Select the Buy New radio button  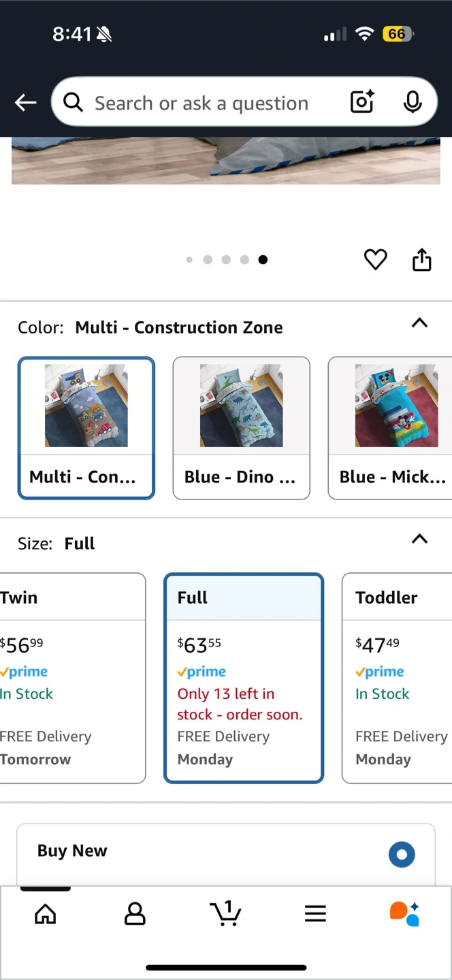[x=402, y=855]
